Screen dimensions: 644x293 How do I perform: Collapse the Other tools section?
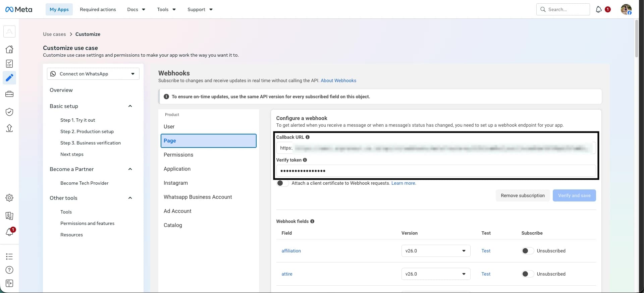coord(130,198)
